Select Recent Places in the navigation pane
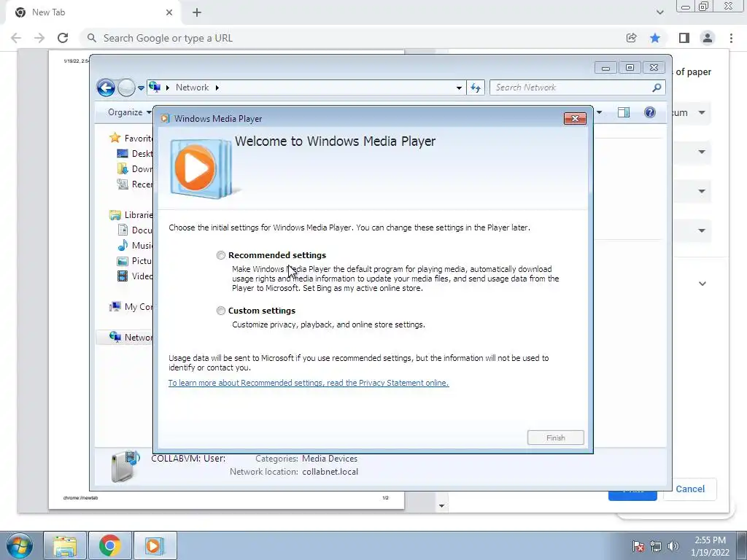747x560 pixels. (135, 184)
